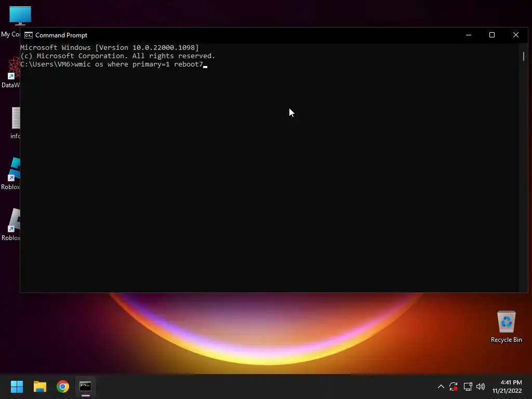Click the 'Microsoft Windows [Version 10.0.22000.1098]' line
Image resolution: width=532 pixels, height=399 pixels.
[109, 47]
